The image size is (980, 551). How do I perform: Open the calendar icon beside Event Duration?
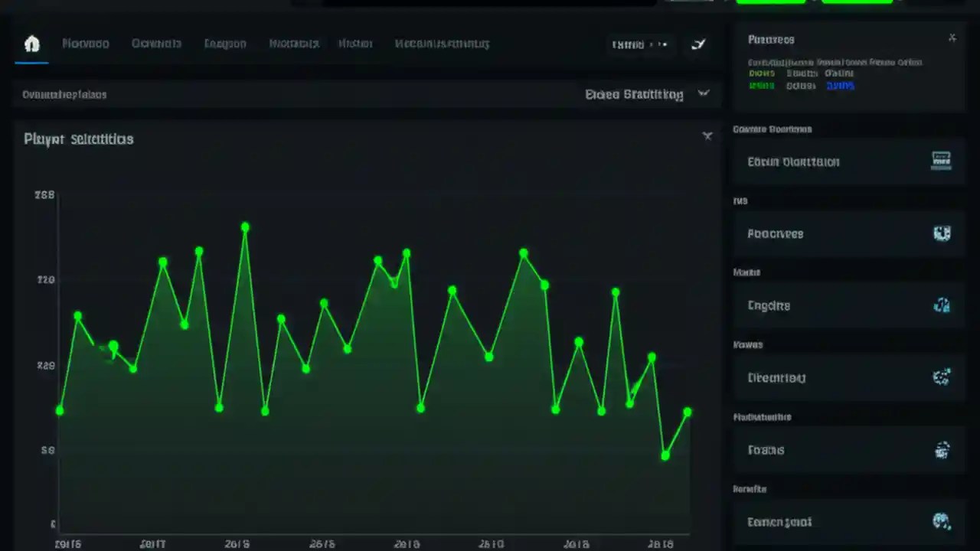941,161
